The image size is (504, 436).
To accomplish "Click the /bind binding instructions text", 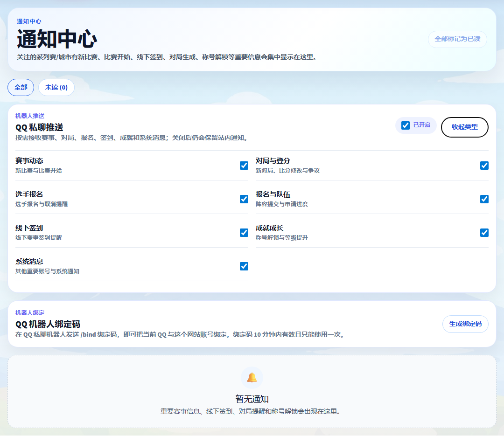I will 181,334.
